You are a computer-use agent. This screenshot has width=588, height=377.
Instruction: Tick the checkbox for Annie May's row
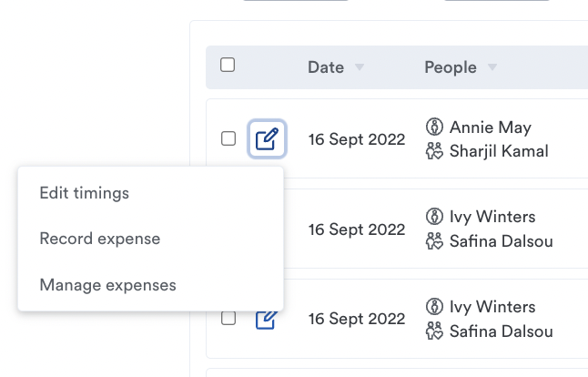(228, 138)
